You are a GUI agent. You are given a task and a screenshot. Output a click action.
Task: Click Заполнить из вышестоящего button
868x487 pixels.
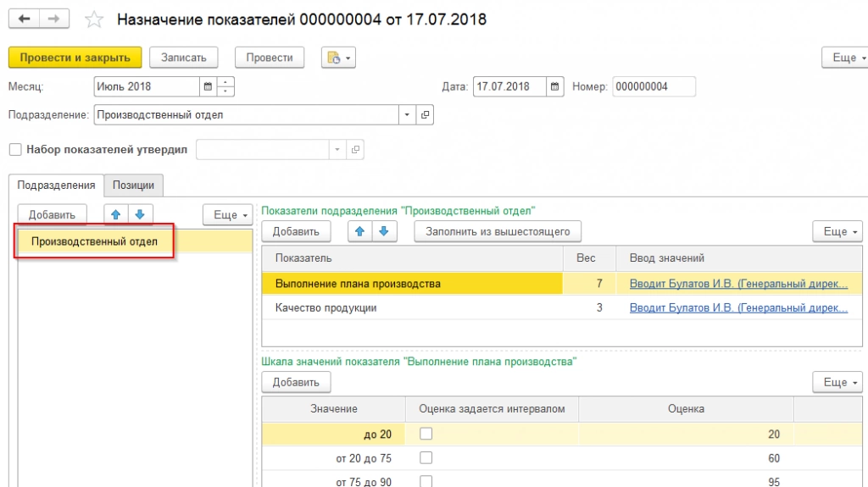click(x=498, y=231)
